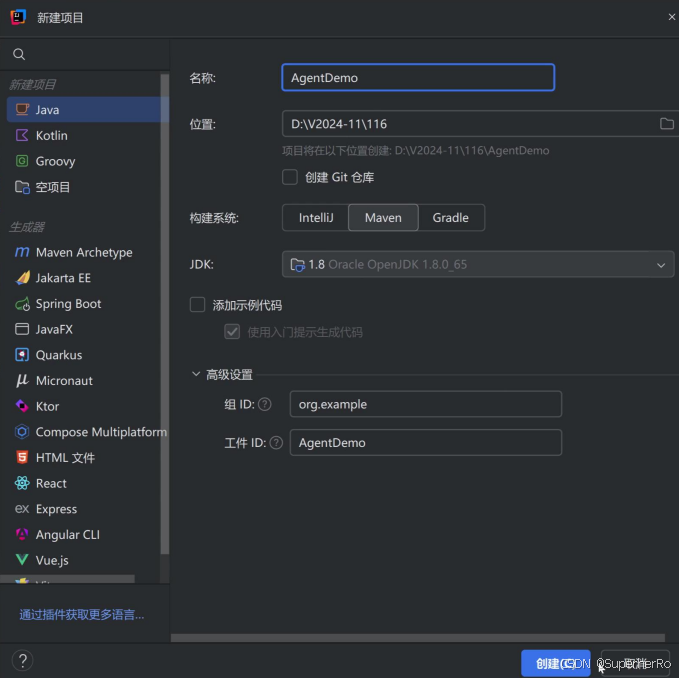Click the React atom icon
Viewport: 679px width, 678px height.
[x=22, y=483]
